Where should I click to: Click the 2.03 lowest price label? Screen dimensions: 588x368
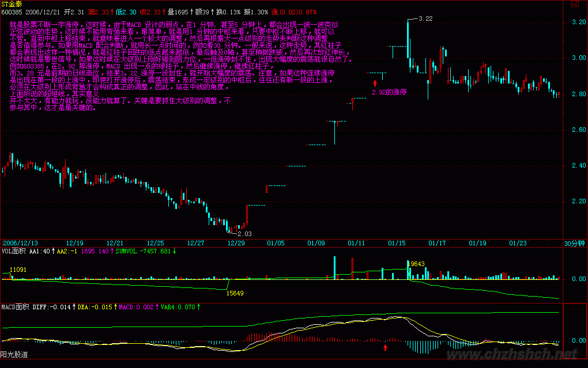point(244,233)
